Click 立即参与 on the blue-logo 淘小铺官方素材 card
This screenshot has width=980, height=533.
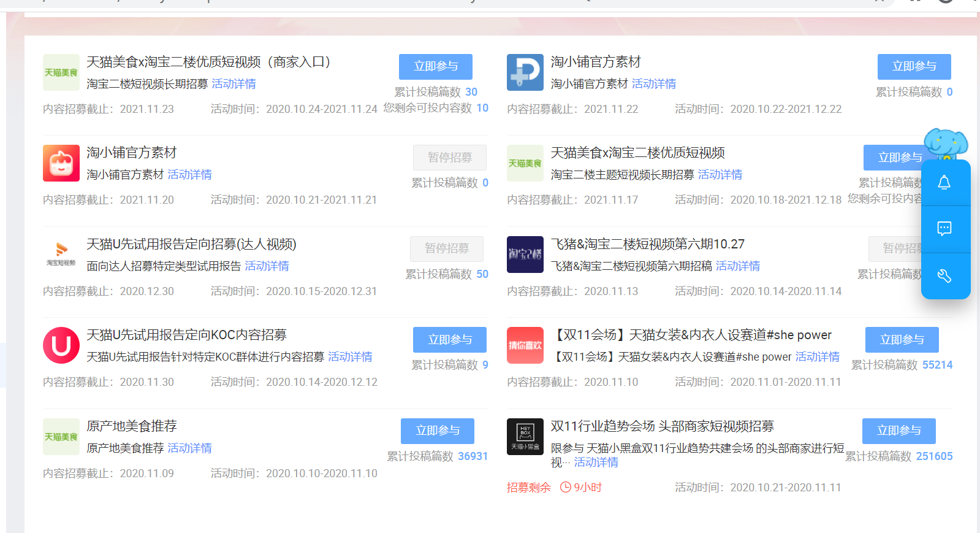tap(914, 67)
